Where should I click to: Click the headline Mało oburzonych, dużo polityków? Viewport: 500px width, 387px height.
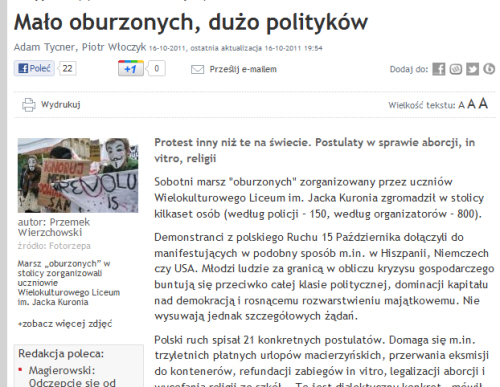[191, 23]
